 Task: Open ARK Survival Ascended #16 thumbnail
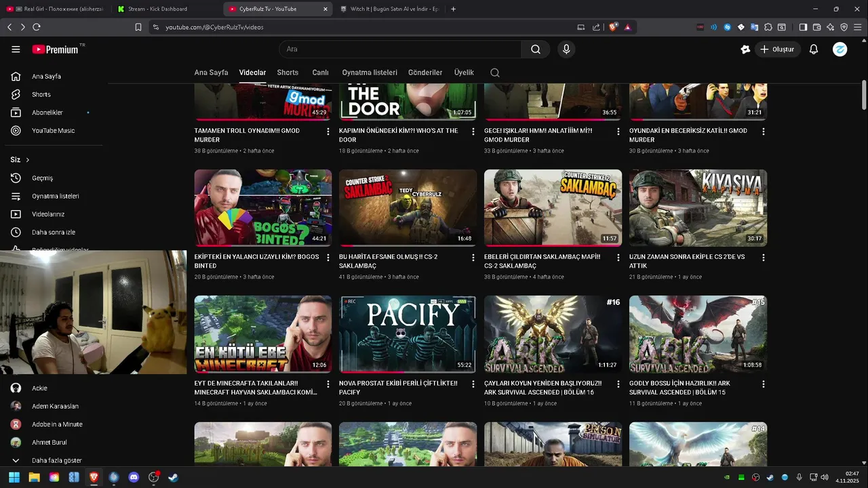click(x=553, y=334)
